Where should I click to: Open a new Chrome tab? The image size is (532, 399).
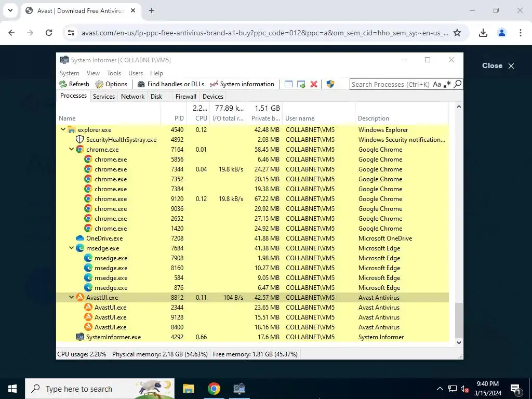(152, 10)
